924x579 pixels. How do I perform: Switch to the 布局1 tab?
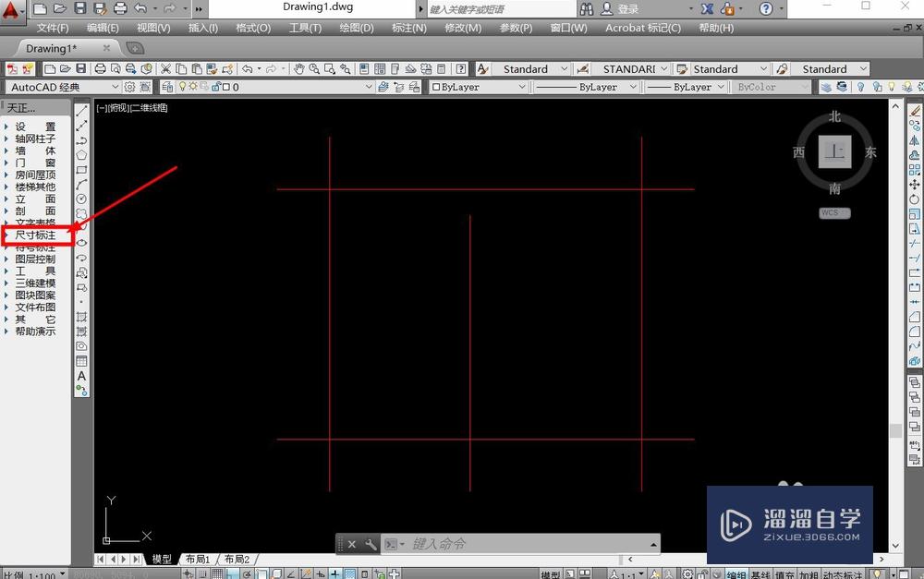(x=197, y=559)
